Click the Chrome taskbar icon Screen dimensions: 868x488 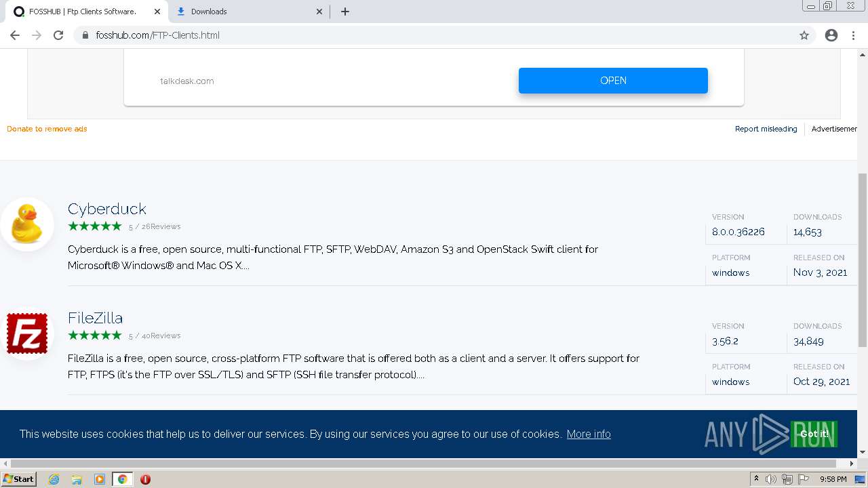tap(122, 479)
